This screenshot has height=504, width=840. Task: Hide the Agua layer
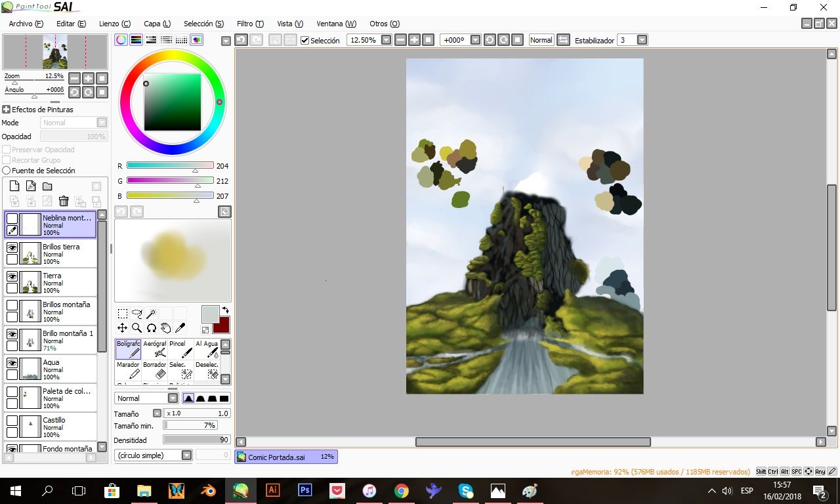pos(12,363)
